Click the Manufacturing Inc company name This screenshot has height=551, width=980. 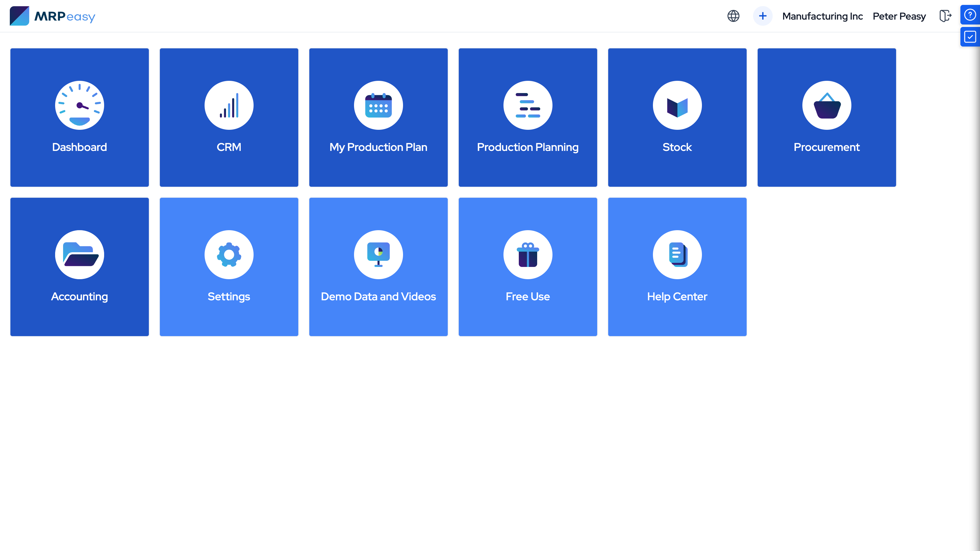[x=822, y=16]
